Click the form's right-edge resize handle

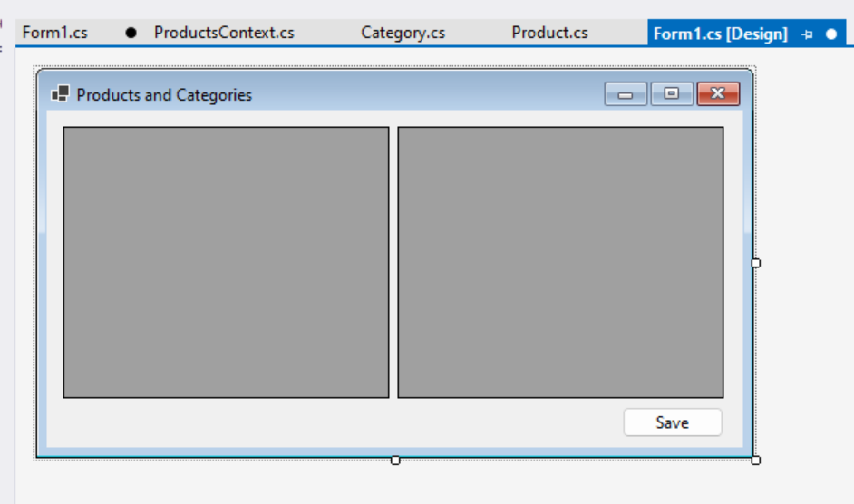756,263
